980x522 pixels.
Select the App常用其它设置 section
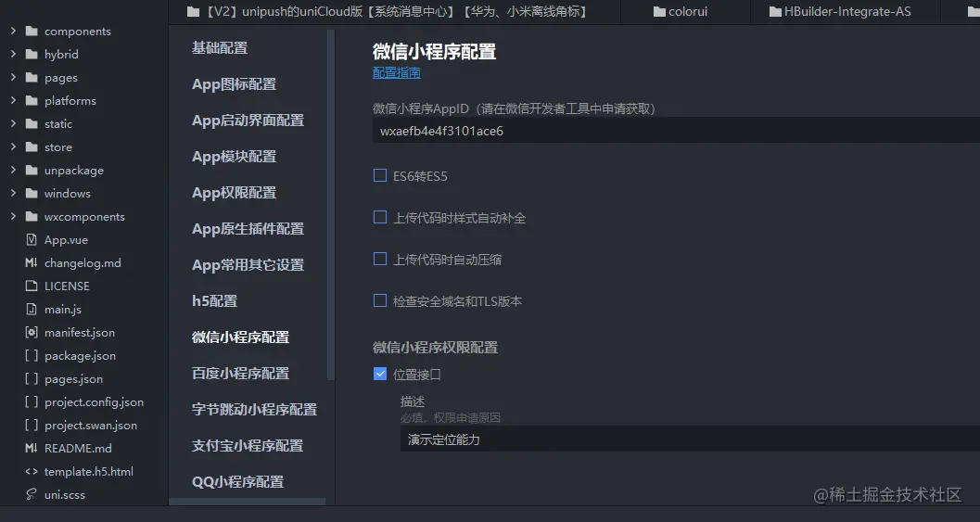248,265
